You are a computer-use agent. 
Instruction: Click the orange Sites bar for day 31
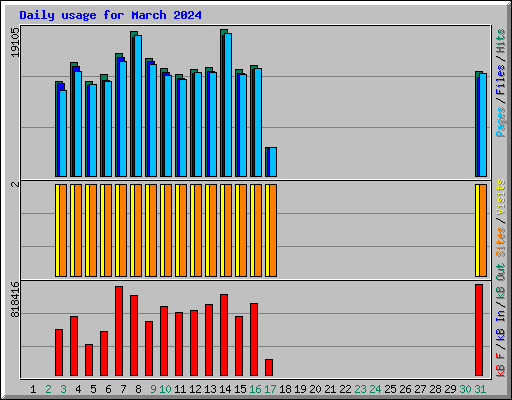pos(483,230)
